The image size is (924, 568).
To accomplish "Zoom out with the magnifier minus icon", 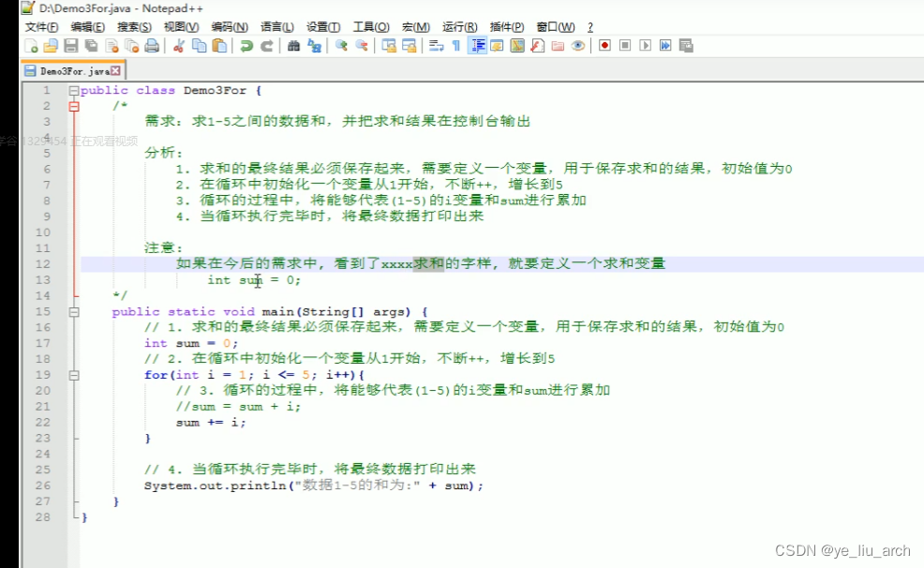I will click(361, 46).
